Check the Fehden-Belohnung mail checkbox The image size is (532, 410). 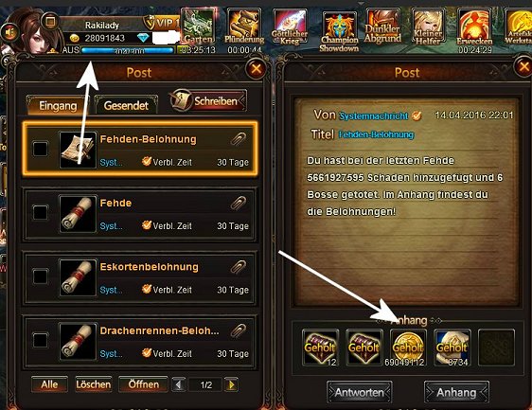pos(41,149)
